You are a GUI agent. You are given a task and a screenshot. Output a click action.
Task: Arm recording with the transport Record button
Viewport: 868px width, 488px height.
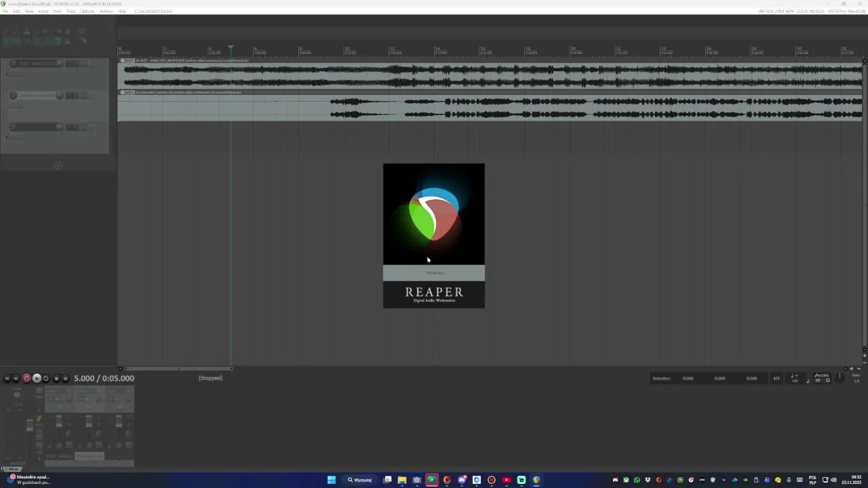point(26,378)
